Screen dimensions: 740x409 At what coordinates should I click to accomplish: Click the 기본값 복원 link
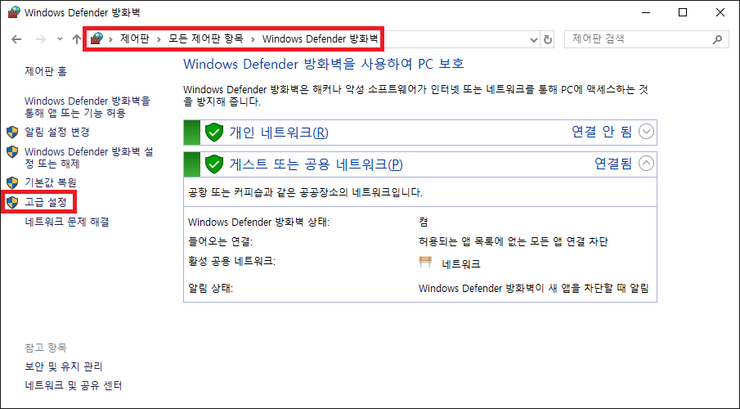click(50, 183)
